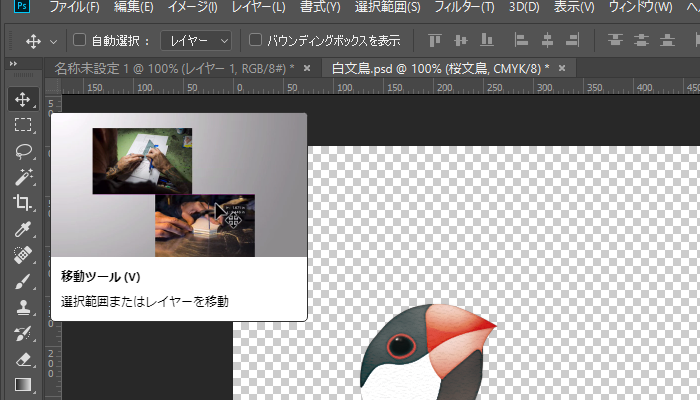This screenshot has width=700, height=400.
Task: Select the Gradient tool
Action: point(23,385)
